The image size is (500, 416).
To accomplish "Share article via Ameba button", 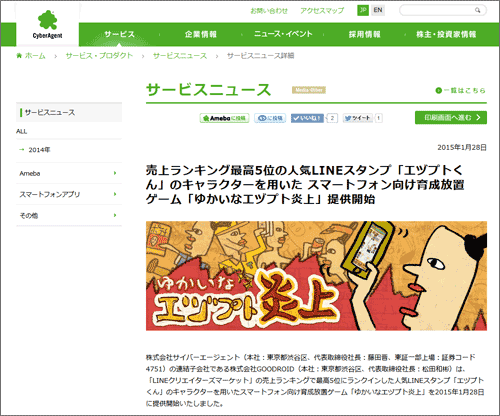I will click(224, 118).
